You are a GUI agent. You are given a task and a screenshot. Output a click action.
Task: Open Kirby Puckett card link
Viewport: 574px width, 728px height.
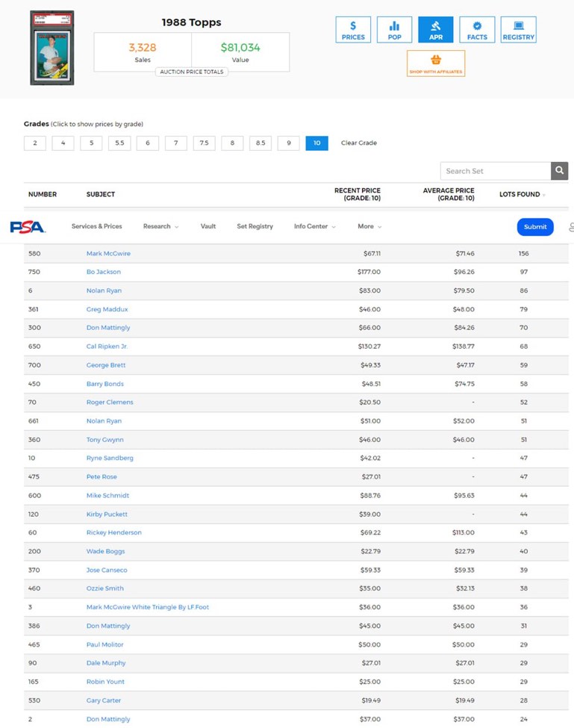[107, 514]
